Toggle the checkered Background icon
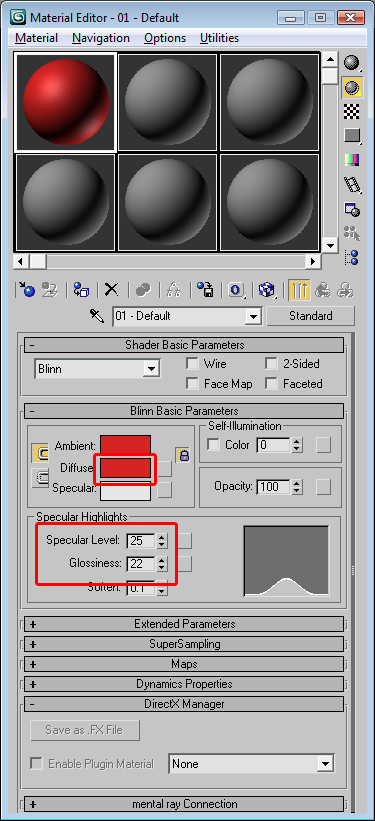 click(x=352, y=111)
